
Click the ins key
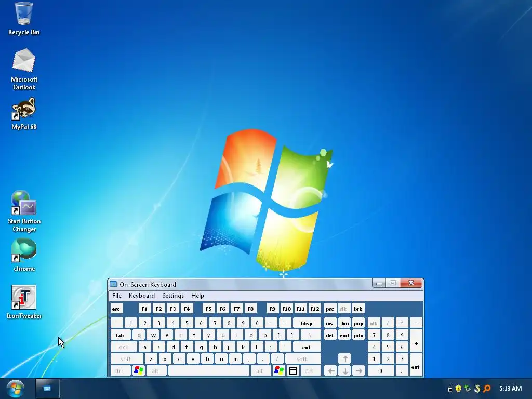pyautogui.click(x=330, y=323)
